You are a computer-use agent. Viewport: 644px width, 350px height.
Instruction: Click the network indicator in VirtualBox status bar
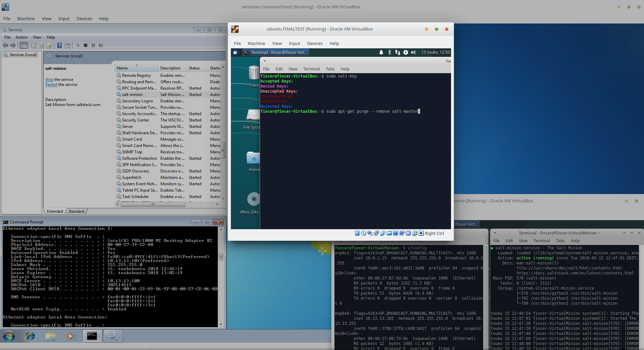(x=377, y=233)
